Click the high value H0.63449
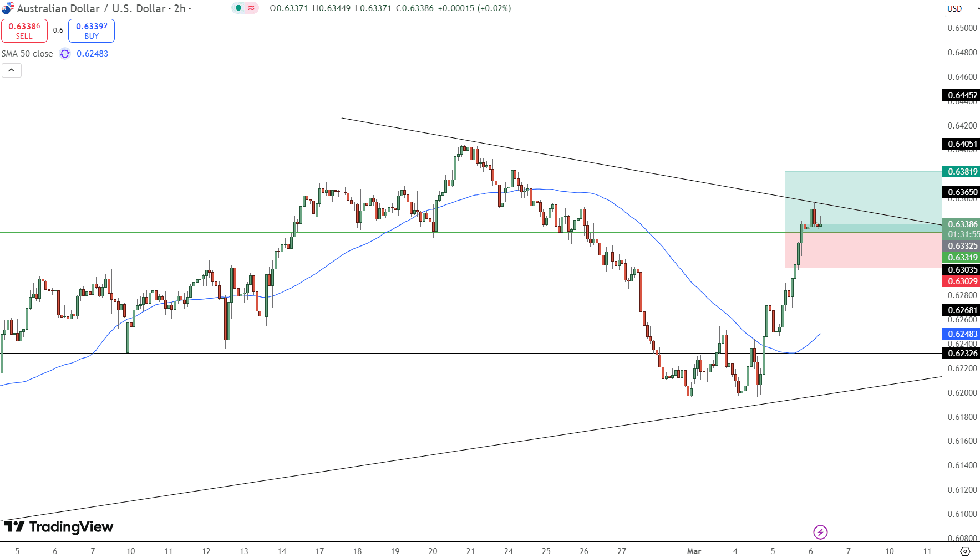This screenshot has width=980, height=558. coord(332,8)
